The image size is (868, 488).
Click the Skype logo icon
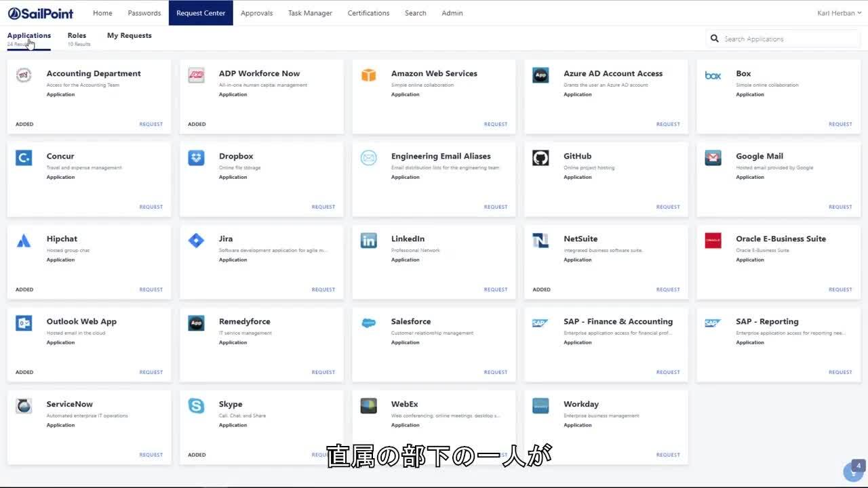(196, 406)
